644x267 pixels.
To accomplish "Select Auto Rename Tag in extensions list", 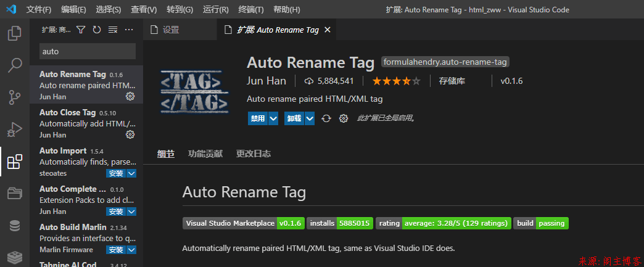I will [x=86, y=84].
